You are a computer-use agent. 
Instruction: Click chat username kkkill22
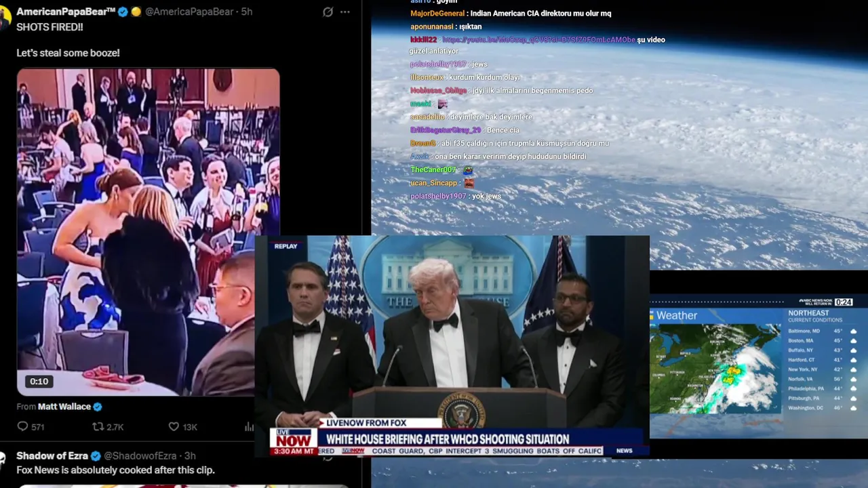pyautogui.click(x=424, y=40)
